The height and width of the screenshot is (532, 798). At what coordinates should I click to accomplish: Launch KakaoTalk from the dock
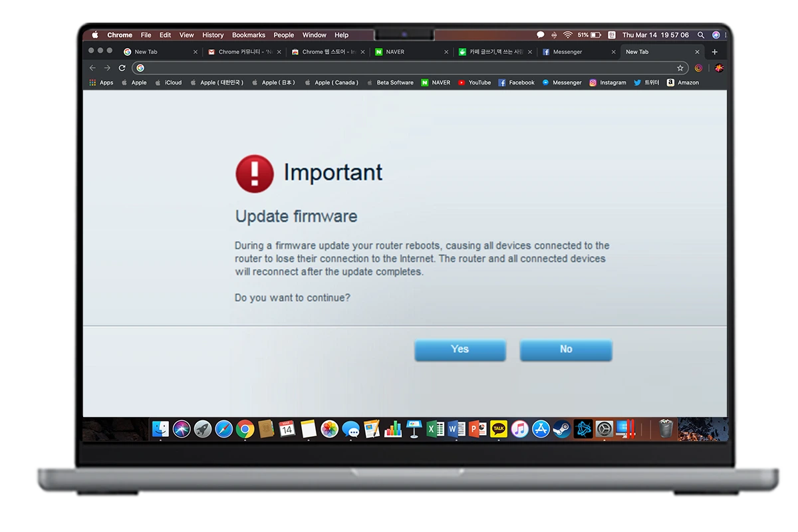[498, 430]
